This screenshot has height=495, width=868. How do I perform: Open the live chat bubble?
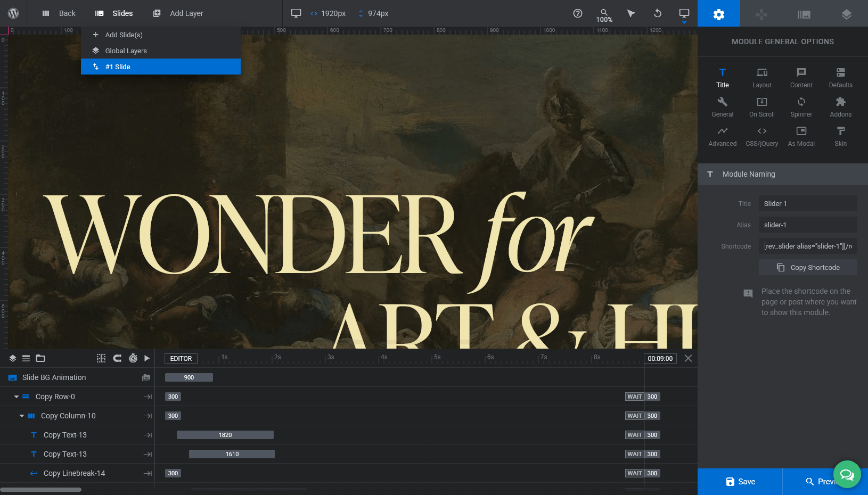coord(847,474)
